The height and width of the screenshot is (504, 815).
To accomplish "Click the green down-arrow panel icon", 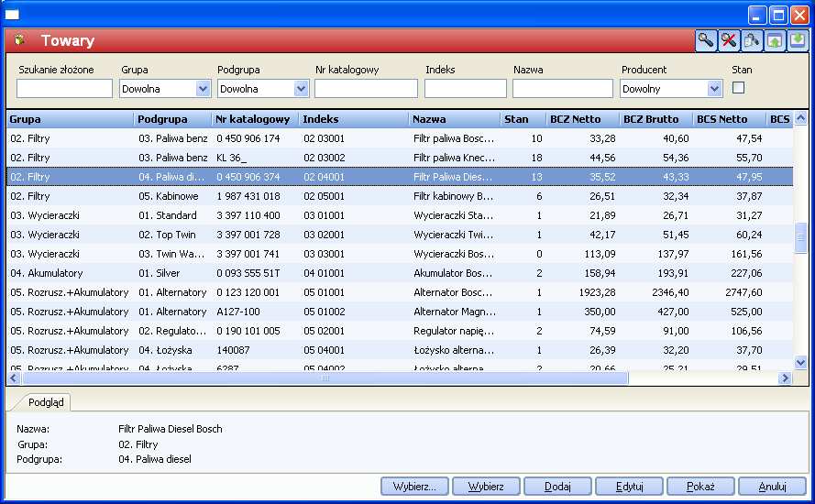I will [x=798, y=40].
